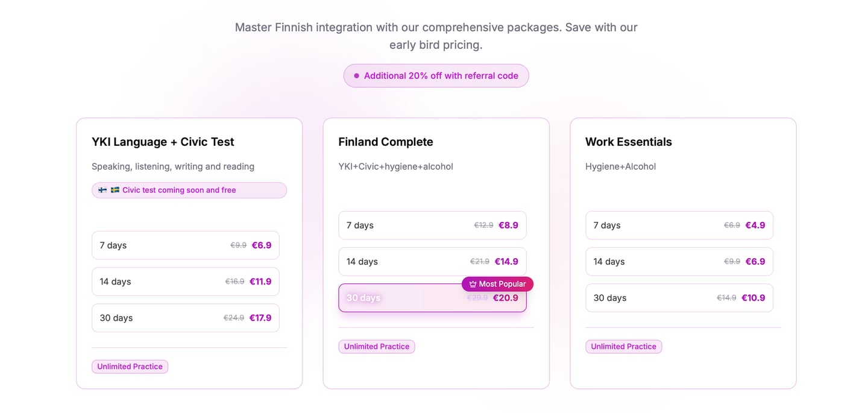Click the Swedish flag icon in Civic notice

(115, 190)
